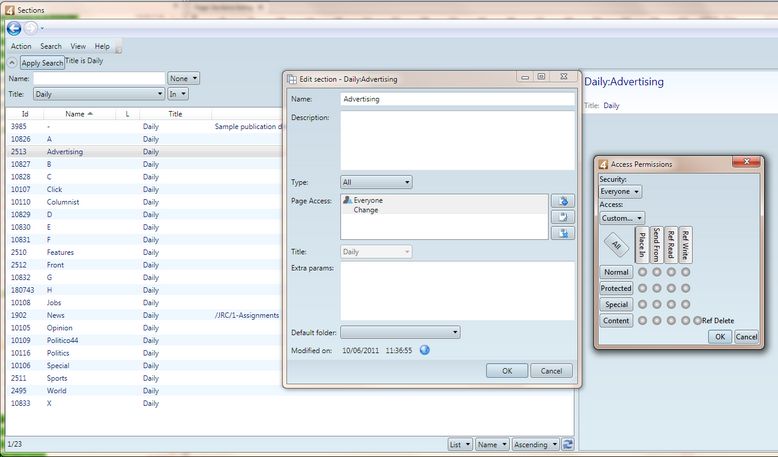
Task: Click the globe icon next to Modified on
Action: tap(424, 350)
